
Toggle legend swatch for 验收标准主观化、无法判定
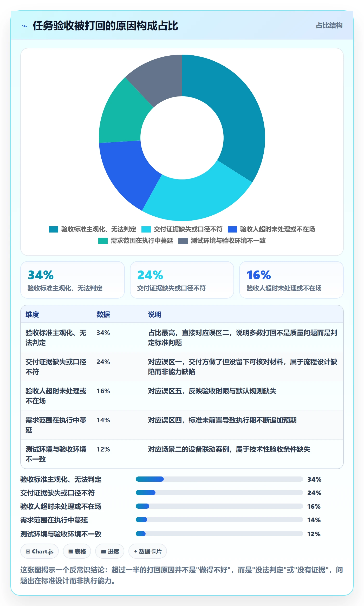54,229
